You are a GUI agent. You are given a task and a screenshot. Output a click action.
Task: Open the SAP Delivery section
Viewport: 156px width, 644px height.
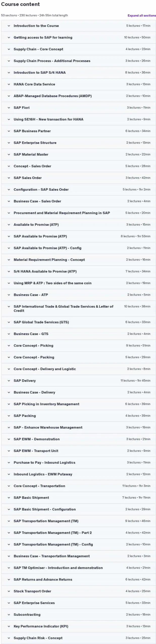[78, 381]
